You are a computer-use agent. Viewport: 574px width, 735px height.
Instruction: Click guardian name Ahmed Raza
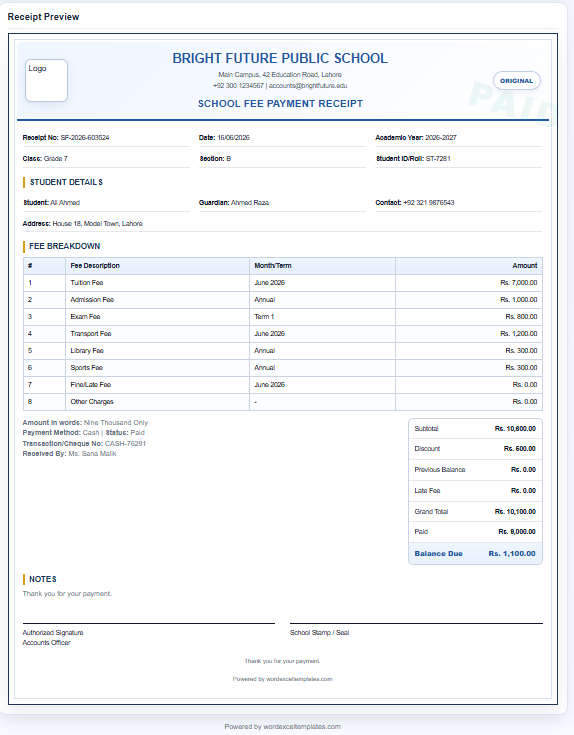click(250, 202)
